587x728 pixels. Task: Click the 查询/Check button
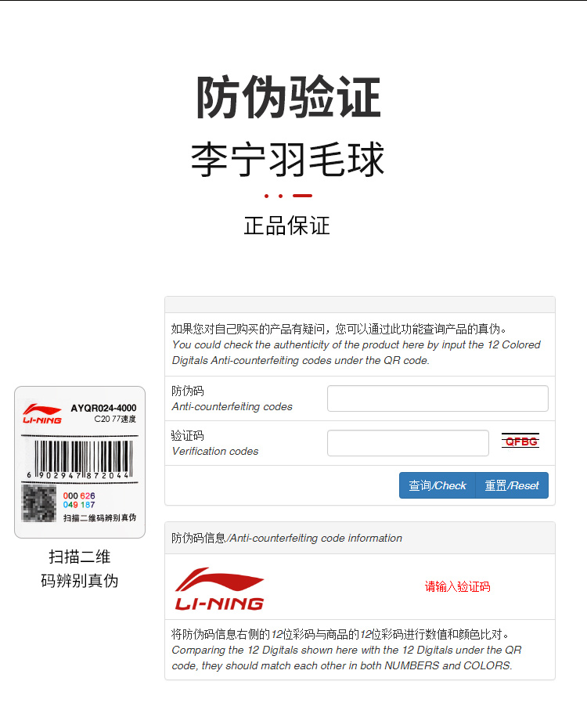[x=437, y=485]
